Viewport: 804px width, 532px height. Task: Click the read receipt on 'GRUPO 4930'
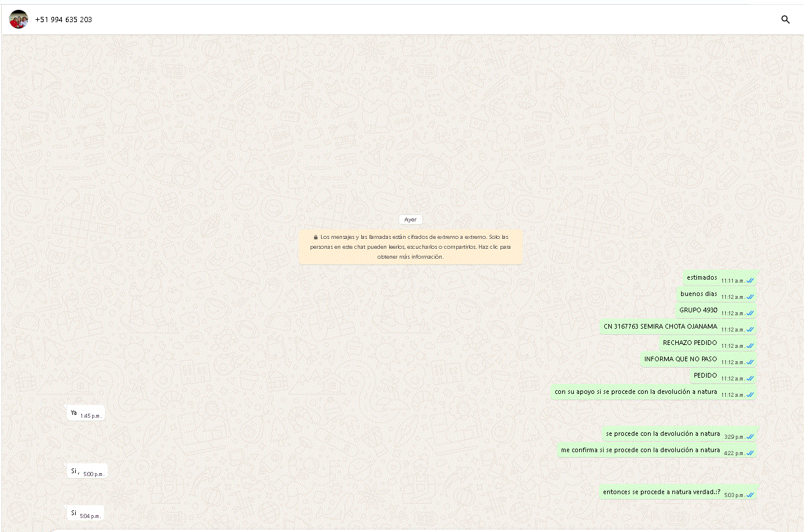point(750,313)
